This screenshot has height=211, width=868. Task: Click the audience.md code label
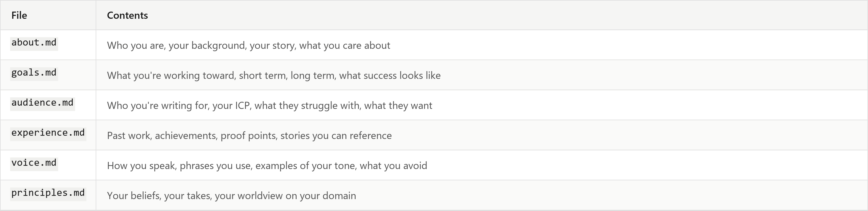42,103
